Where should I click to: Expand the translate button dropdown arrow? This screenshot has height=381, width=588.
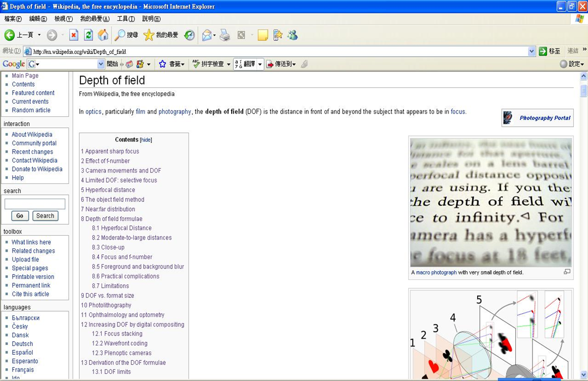[x=260, y=64]
